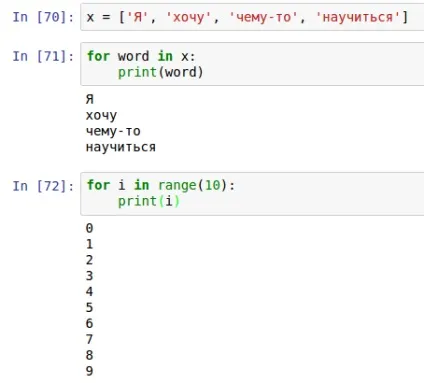Click range(10) in cell 72

pos(193,185)
